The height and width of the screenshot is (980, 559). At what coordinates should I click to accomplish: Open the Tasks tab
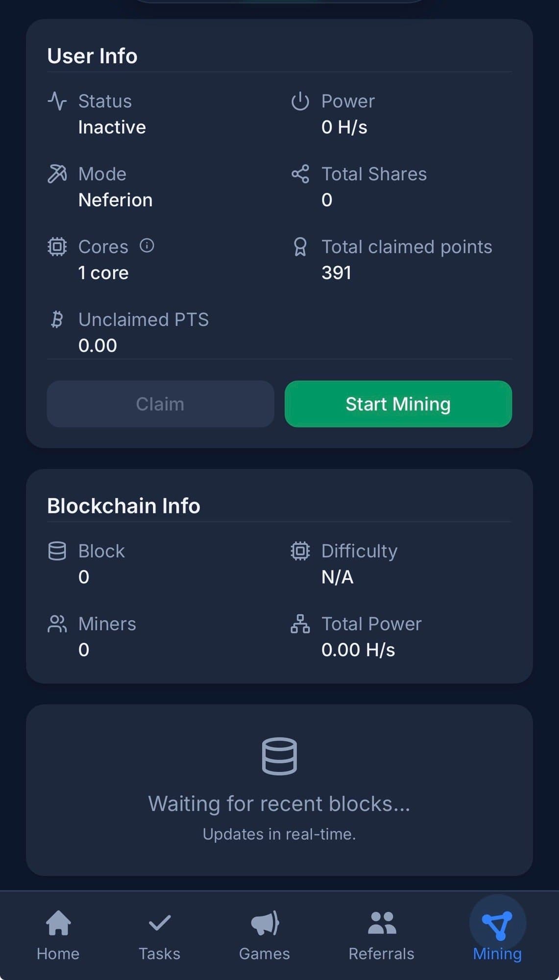160,934
